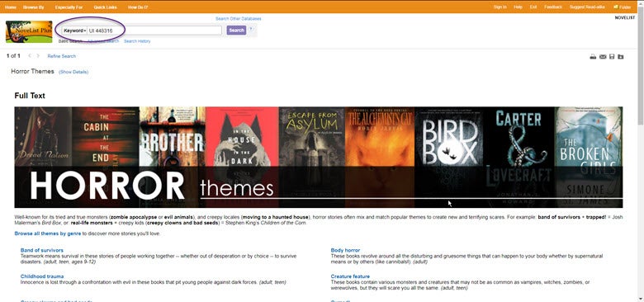
Task: Click the '1 of 1' result counter
Action: [x=13, y=56]
